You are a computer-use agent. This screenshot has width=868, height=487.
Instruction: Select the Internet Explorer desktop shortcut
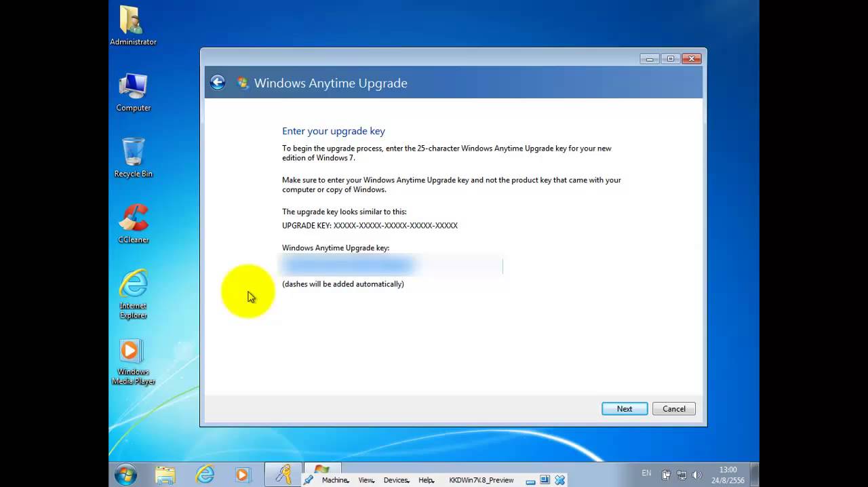(x=133, y=294)
